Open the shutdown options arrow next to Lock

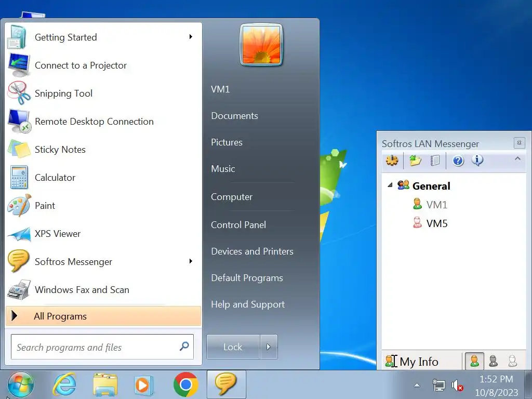click(x=269, y=347)
